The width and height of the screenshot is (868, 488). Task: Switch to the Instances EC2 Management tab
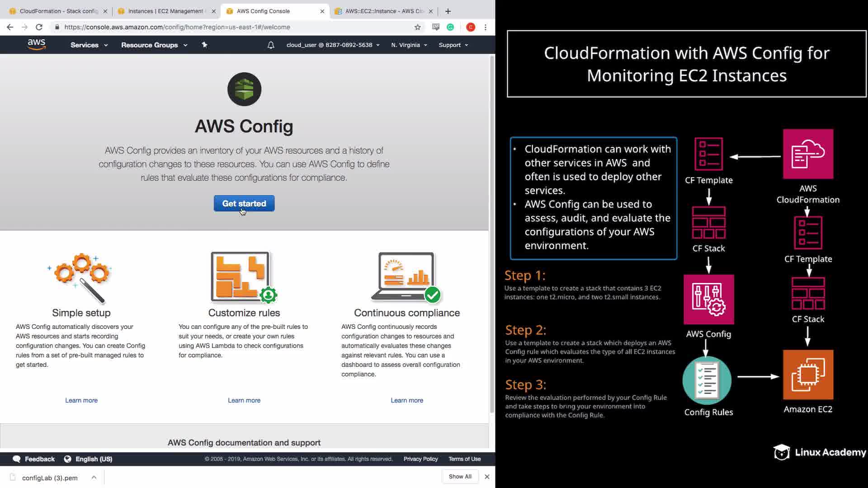pyautogui.click(x=165, y=11)
